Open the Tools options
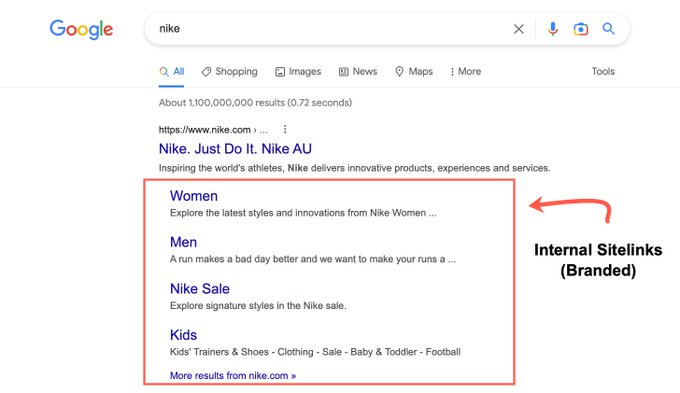The width and height of the screenshot is (680, 393). pos(603,72)
